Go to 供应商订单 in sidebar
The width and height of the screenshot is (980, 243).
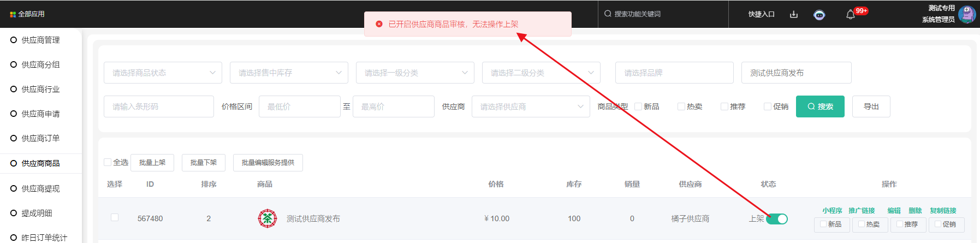click(x=40, y=138)
